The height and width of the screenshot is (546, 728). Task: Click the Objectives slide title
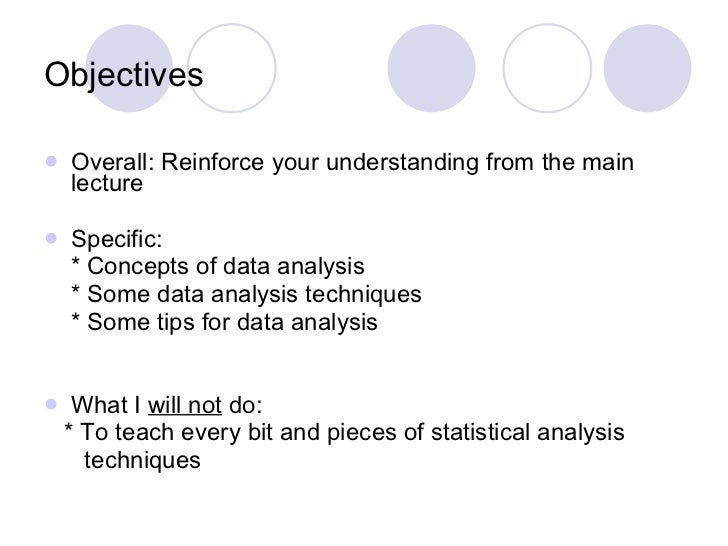coord(124,75)
